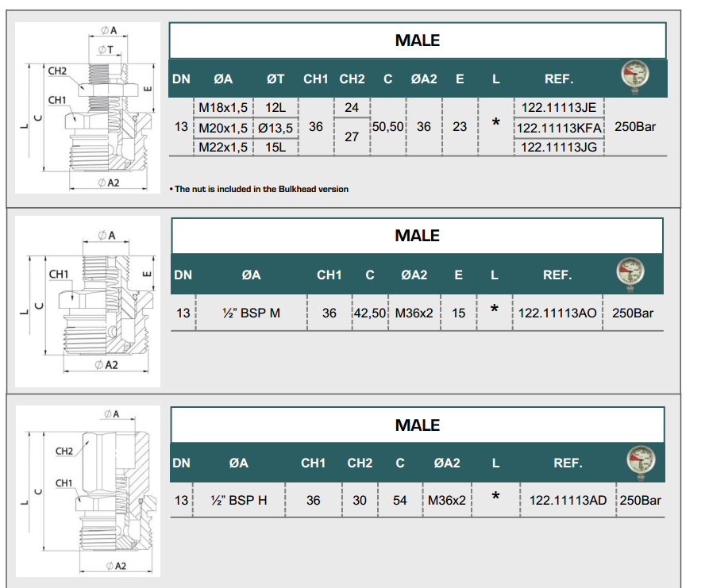Click the MALE title of the top table
The image size is (705, 588).
tap(418, 40)
